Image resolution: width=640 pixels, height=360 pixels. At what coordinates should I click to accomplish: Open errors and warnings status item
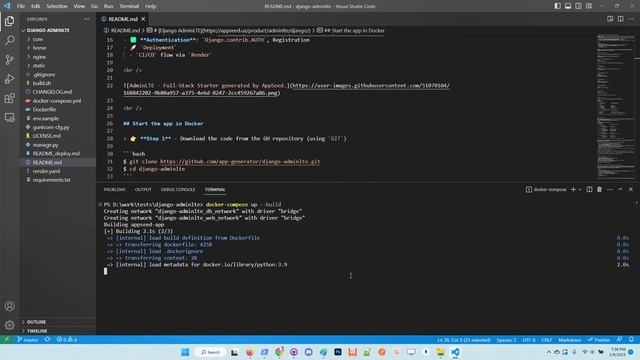pos(67,340)
